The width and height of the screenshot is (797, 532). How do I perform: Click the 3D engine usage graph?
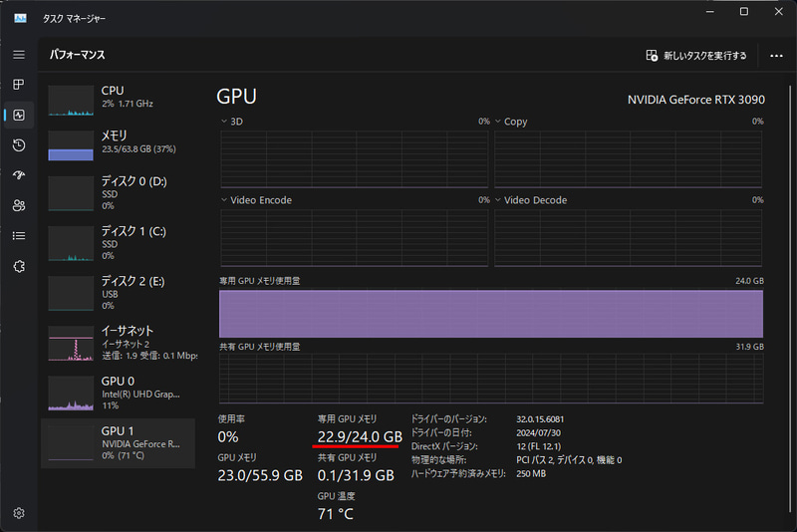tap(355, 159)
